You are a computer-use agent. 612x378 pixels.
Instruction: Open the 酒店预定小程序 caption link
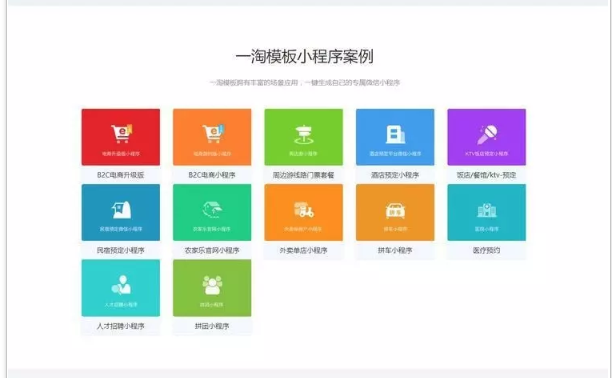(395, 175)
